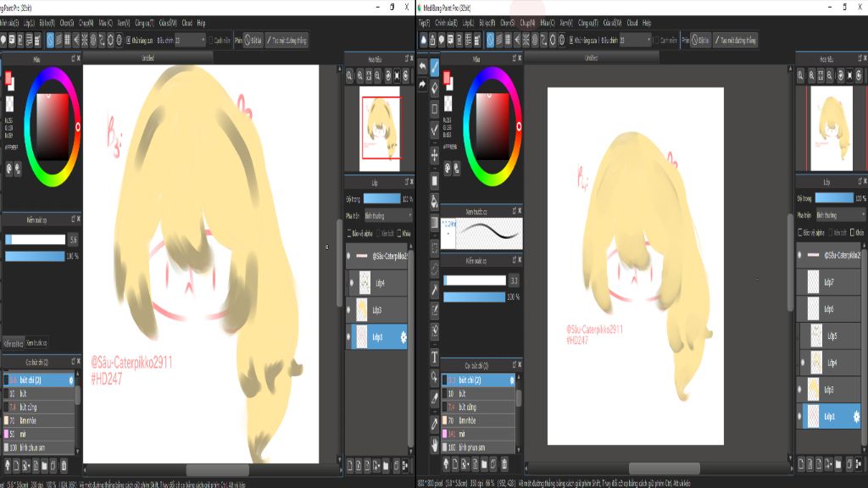Click rotate left navigator icon in right window

pyautogui.click(x=840, y=75)
